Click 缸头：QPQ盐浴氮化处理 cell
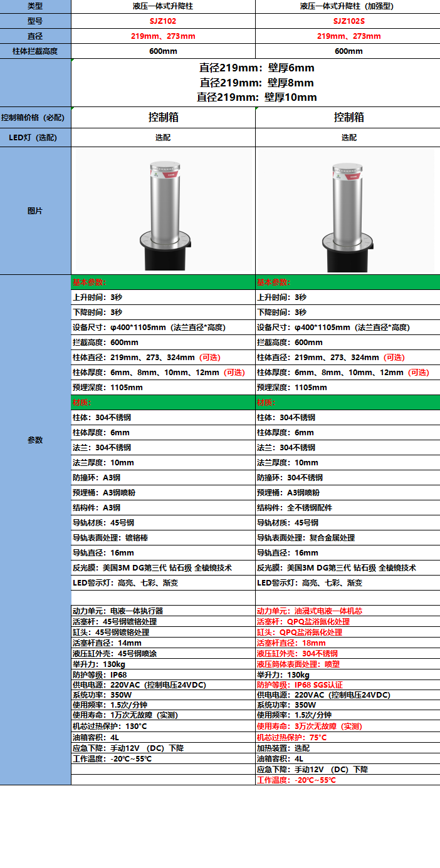The width and height of the screenshot is (440, 868). pos(348,632)
